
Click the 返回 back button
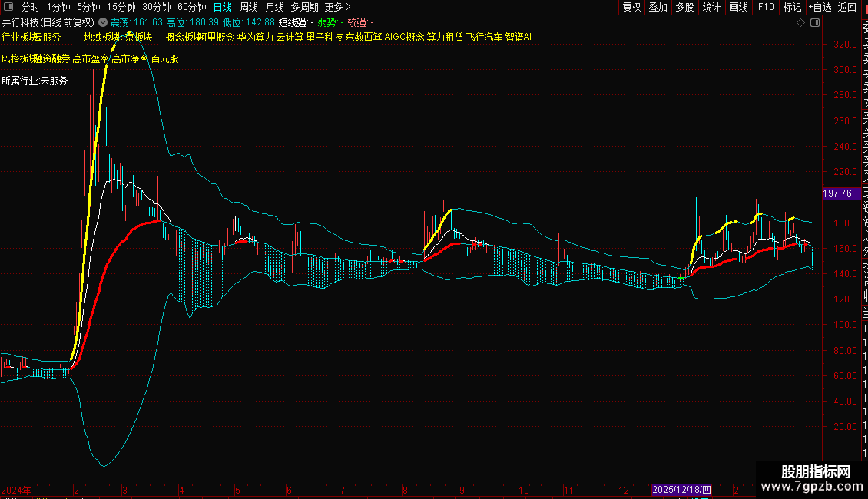[847, 7]
